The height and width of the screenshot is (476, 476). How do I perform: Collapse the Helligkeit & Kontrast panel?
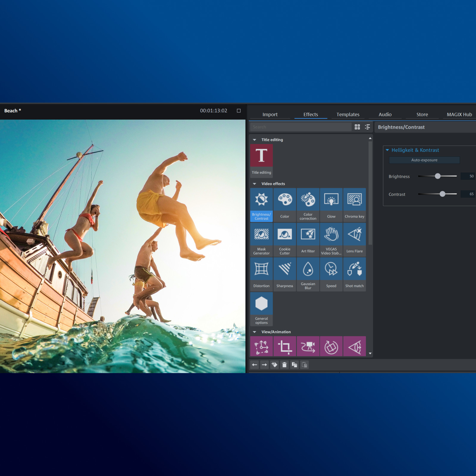387,150
